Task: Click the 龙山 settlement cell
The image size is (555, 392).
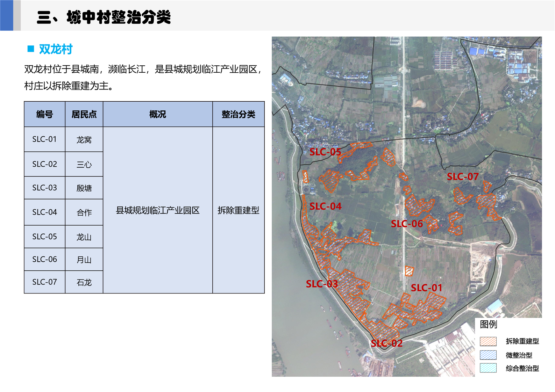Action: (x=84, y=237)
